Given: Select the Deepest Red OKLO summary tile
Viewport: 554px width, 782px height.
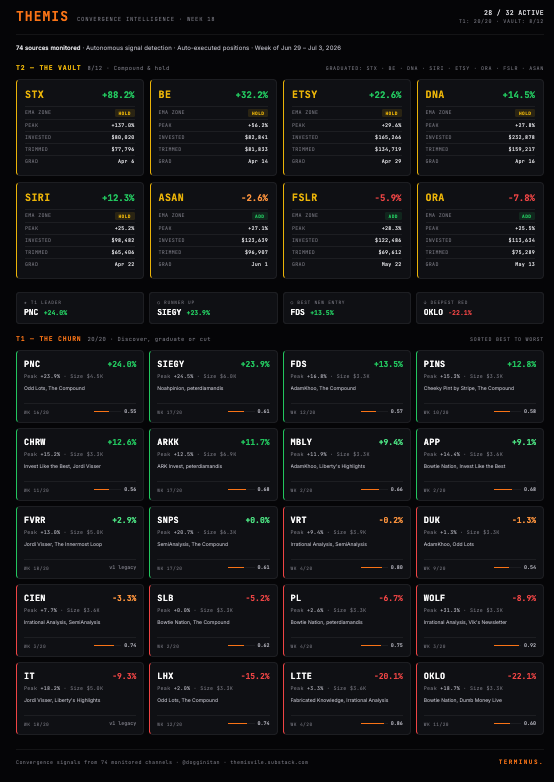Looking at the screenshot, I should 480,308.
